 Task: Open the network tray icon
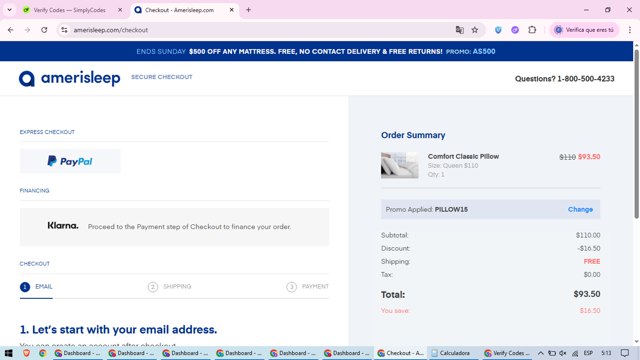click(x=575, y=353)
